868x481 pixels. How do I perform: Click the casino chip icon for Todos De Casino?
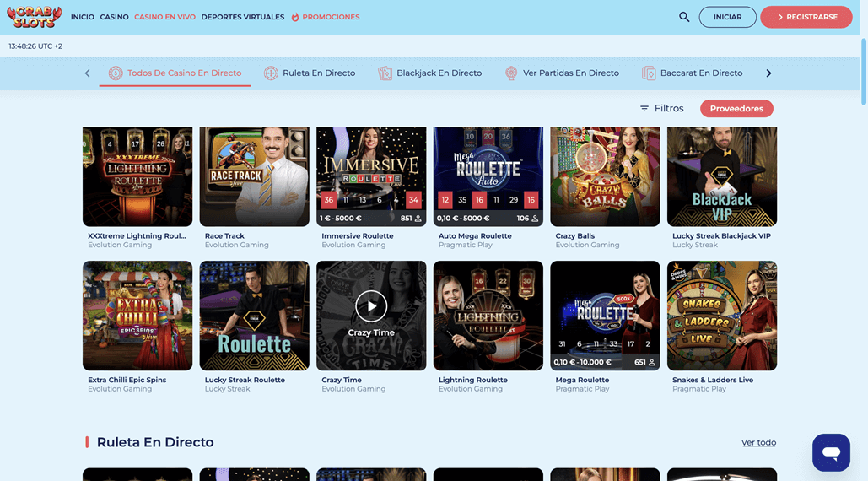pyautogui.click(x=116, y=73)
